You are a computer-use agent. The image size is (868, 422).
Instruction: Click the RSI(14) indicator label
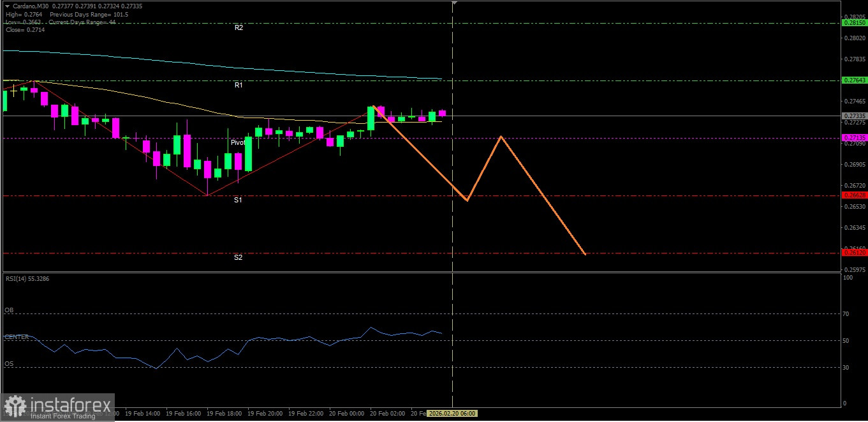click(27, 278)
